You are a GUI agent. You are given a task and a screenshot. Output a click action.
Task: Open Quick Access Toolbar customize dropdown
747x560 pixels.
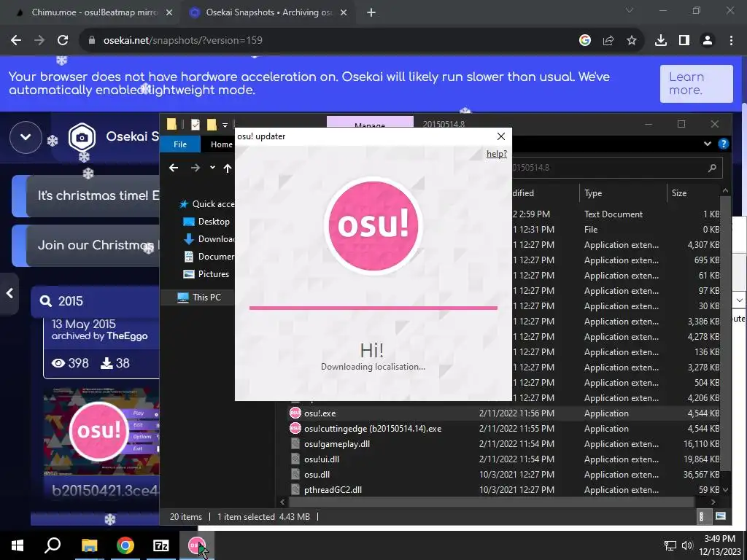[x=225, y=125]
